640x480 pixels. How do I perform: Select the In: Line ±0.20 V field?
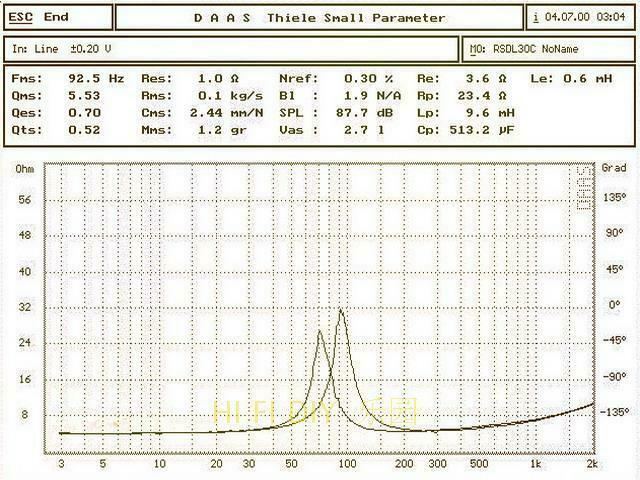tap(231, 49)
